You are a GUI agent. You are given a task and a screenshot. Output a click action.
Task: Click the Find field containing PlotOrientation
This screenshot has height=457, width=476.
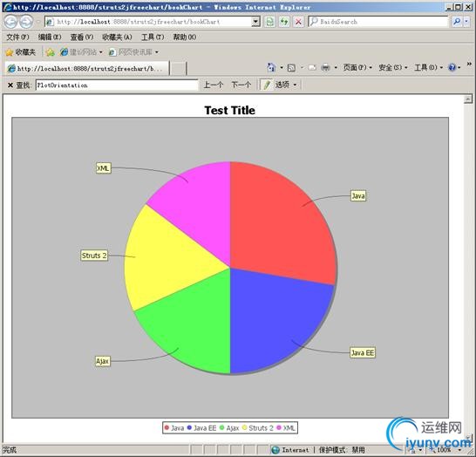[x=117, y=85]
